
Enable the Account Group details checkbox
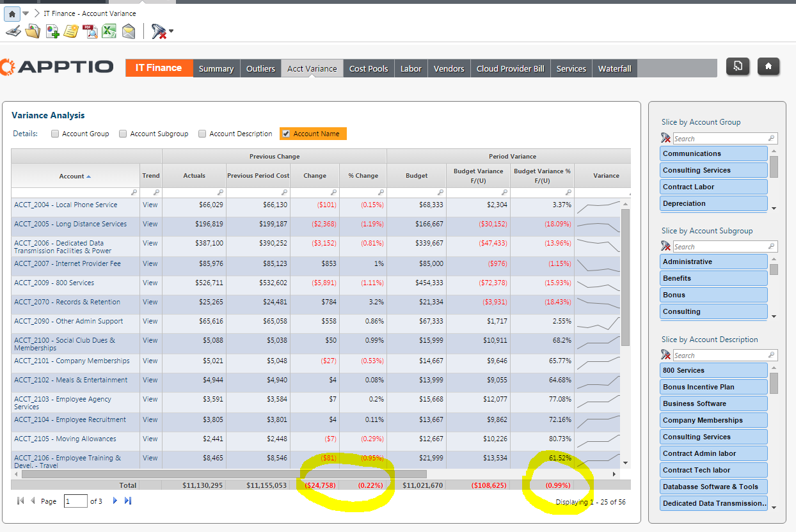click(54, 134)
